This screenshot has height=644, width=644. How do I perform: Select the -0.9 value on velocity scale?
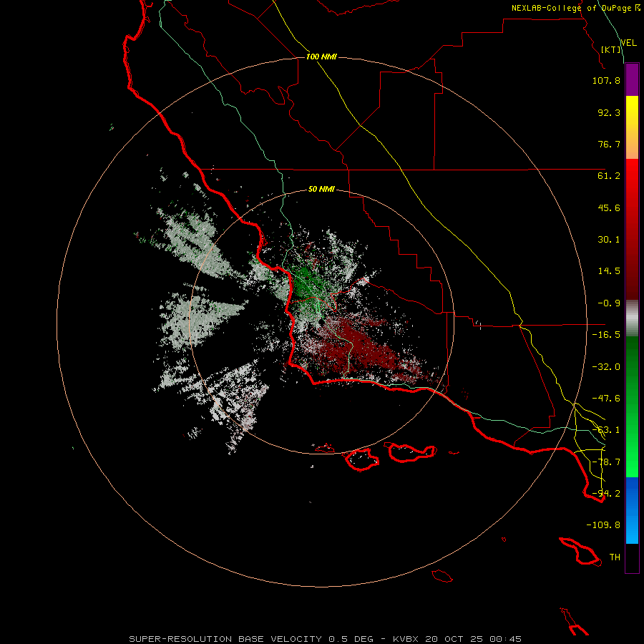click(x=609, y=303)
